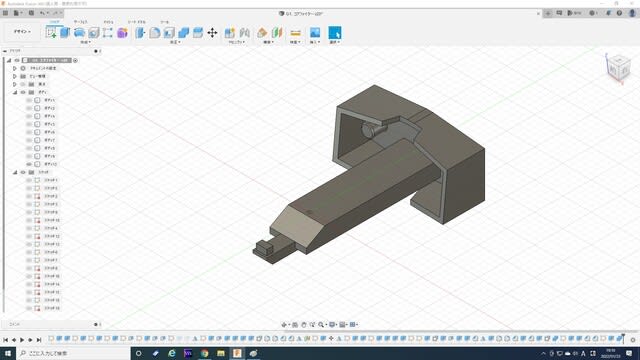Select the Fillet tool icon

(155, 33)
